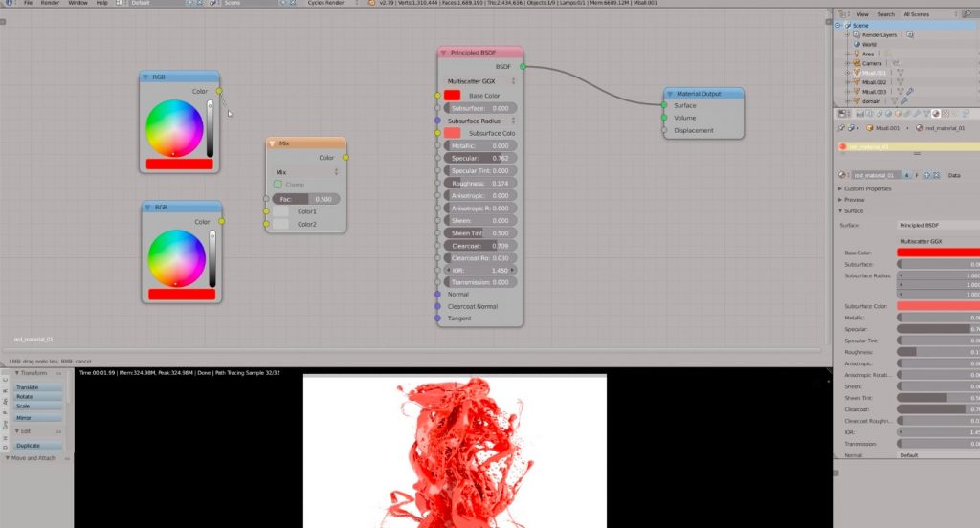This screenshot has height=528, width=980.
Task: Open the Surface shader Principled BSDF dropdown
Action: (938, 225)
